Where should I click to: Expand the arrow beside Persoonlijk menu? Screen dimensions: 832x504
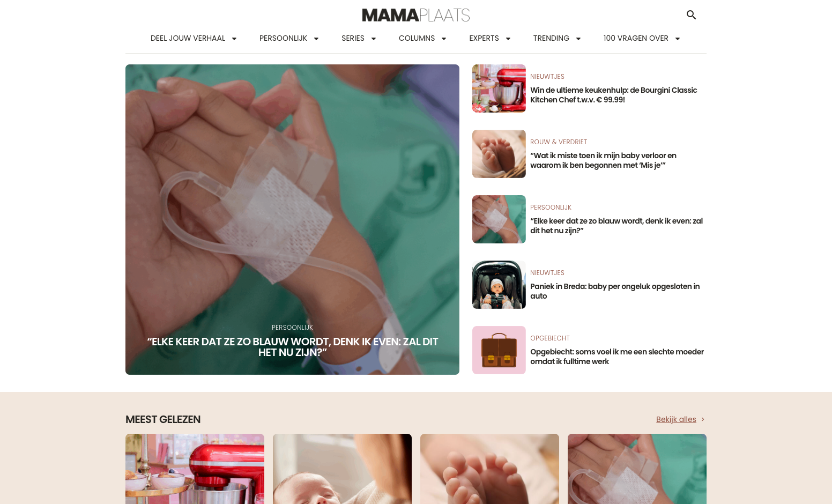coord(316,39)
